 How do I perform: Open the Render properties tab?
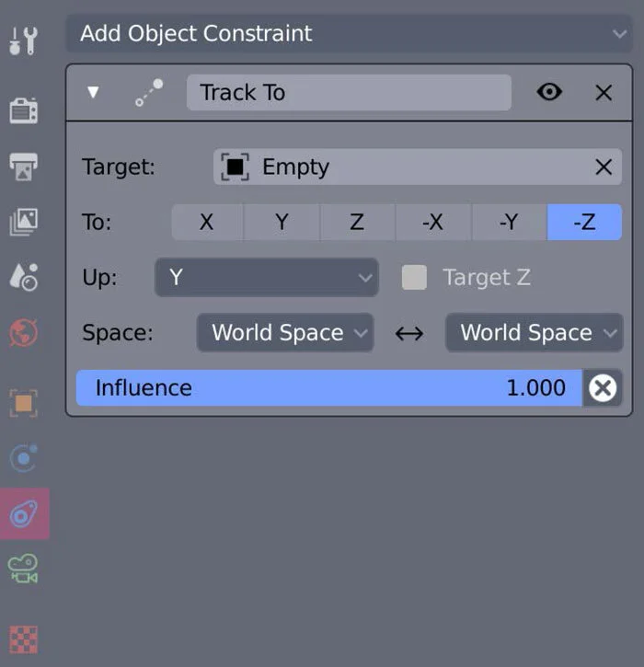pyautogui.click(x=23, y=110)
